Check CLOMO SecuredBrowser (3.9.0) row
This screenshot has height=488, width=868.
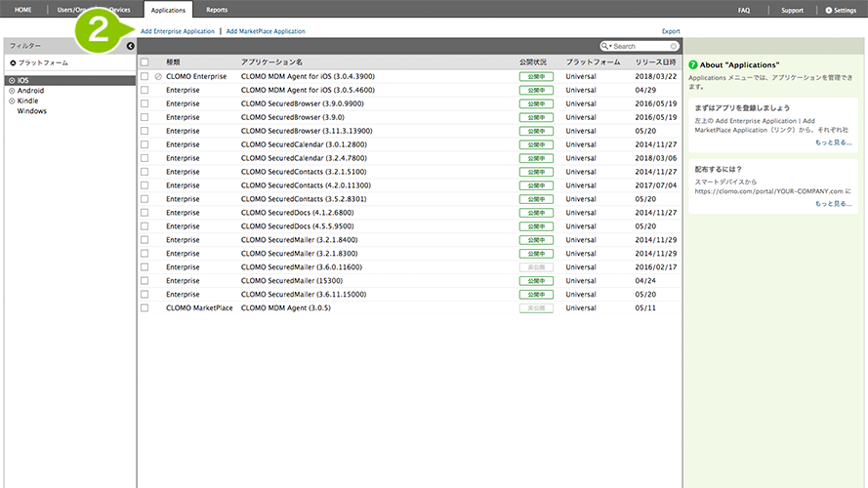point(145,117)
